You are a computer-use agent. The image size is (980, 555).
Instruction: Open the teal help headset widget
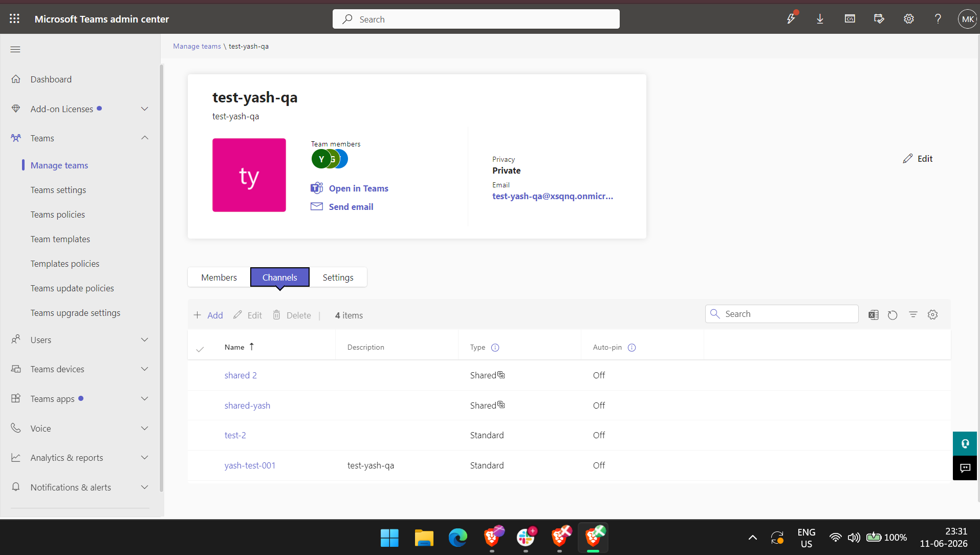click(965, 443)
